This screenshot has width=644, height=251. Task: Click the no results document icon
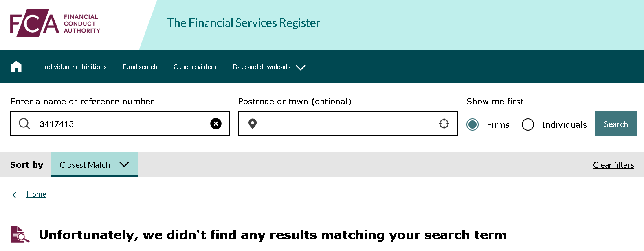click(x=20, y=234)
